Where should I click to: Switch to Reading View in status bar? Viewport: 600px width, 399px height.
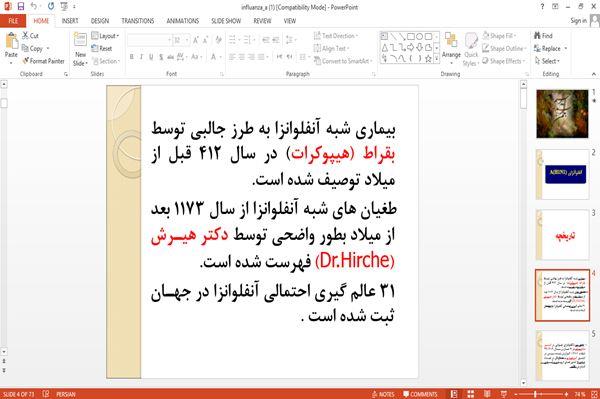pos(487,394)
